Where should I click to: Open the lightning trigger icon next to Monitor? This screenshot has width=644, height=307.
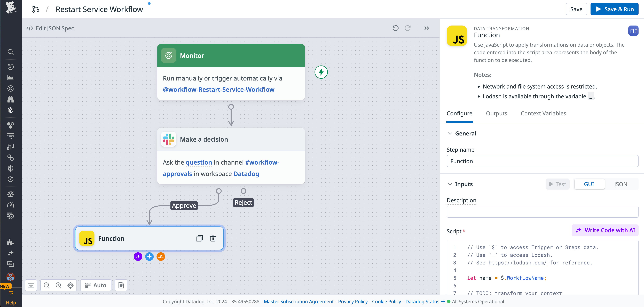(x=321, y=72)
